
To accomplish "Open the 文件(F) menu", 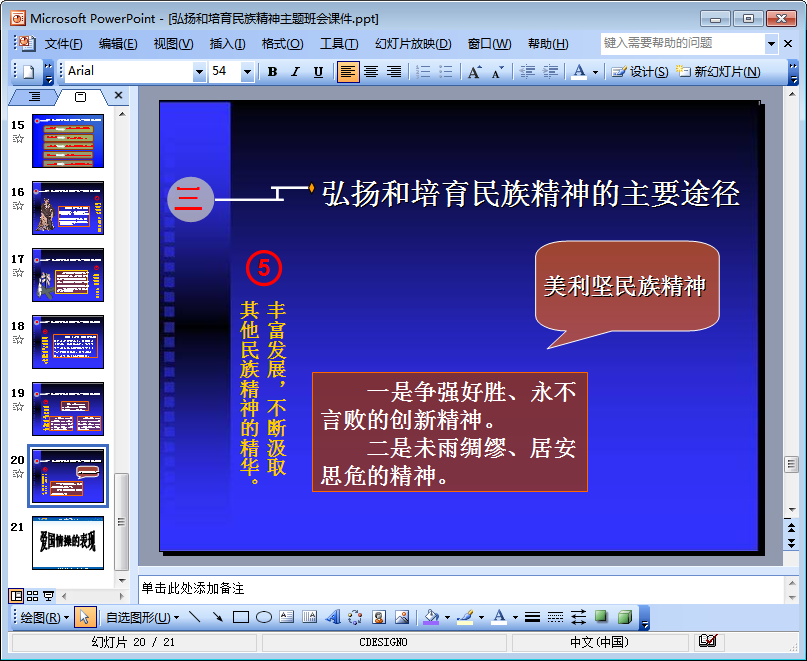I will point(63,44).
